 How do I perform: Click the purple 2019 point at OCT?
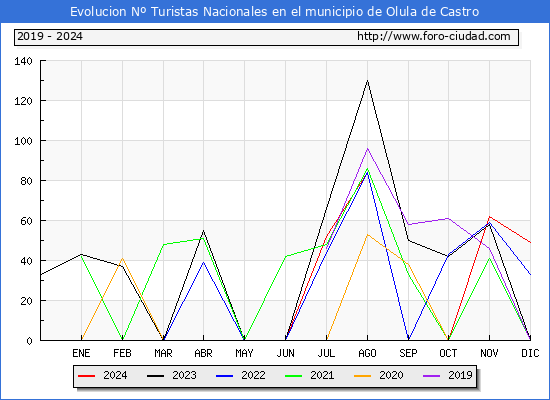[x=448, y=219]
